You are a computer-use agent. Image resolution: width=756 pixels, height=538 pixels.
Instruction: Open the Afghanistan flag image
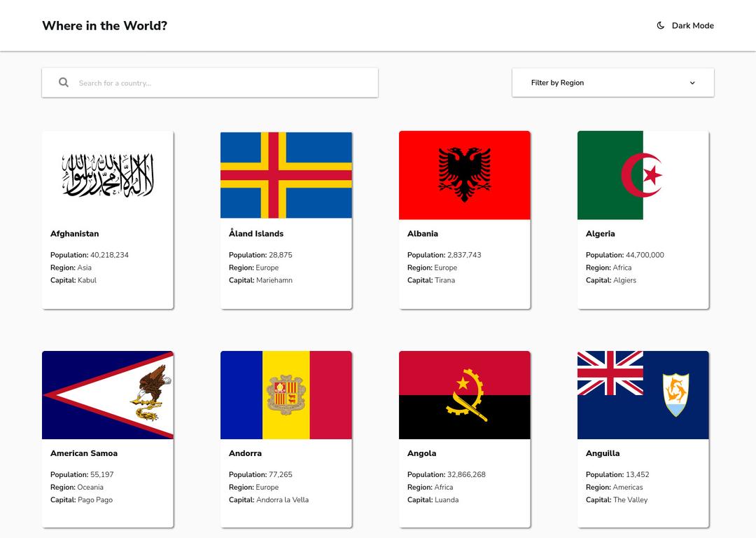tap(108, 175)
